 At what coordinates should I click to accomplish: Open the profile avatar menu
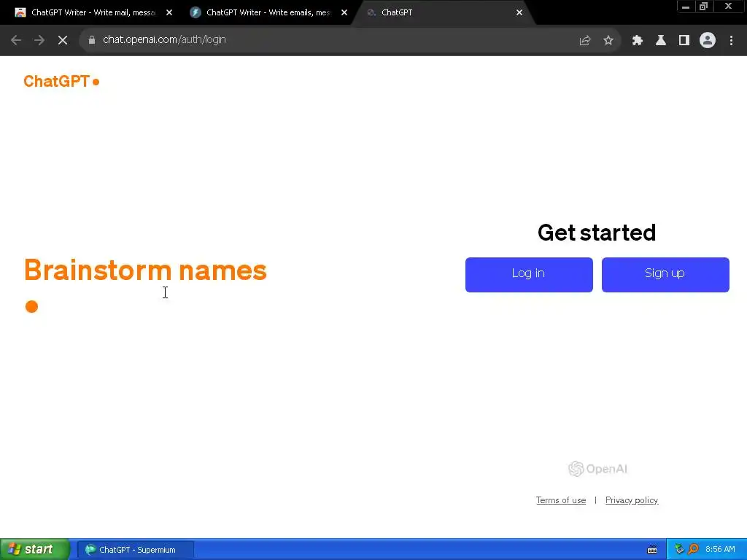tap(708, 40)
